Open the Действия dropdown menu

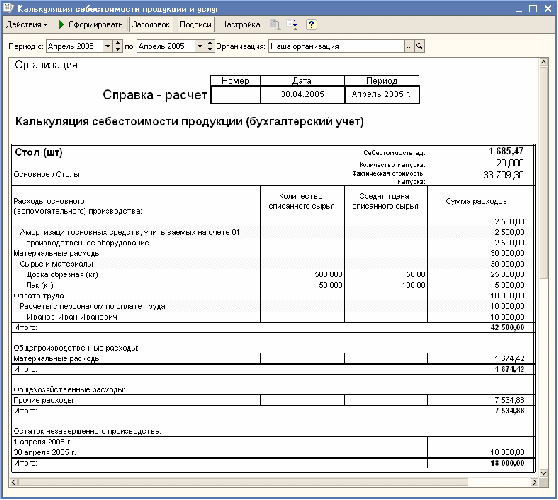coord(27,25)
